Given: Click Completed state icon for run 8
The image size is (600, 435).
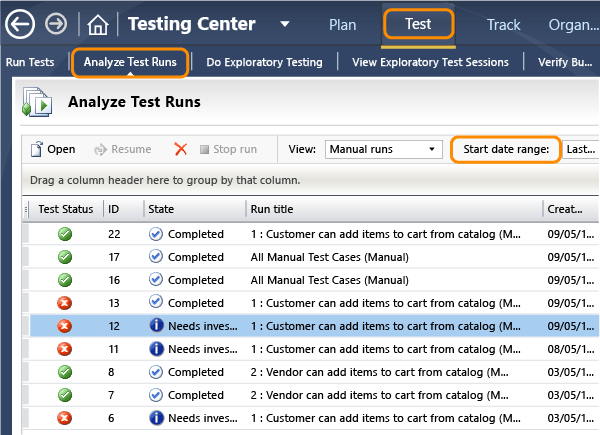Looking at the screenshot, I should click(x=156, y=372).
